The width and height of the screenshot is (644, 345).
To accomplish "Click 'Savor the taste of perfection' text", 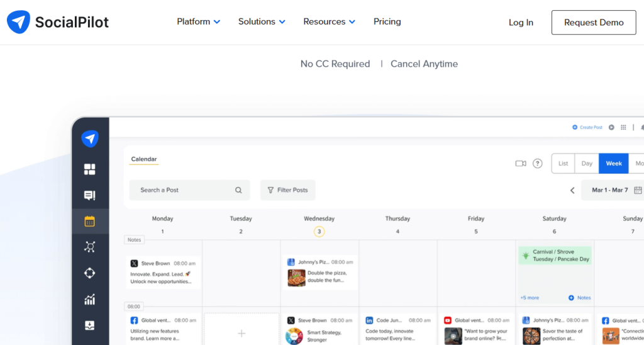I will (x=563, y=334).
